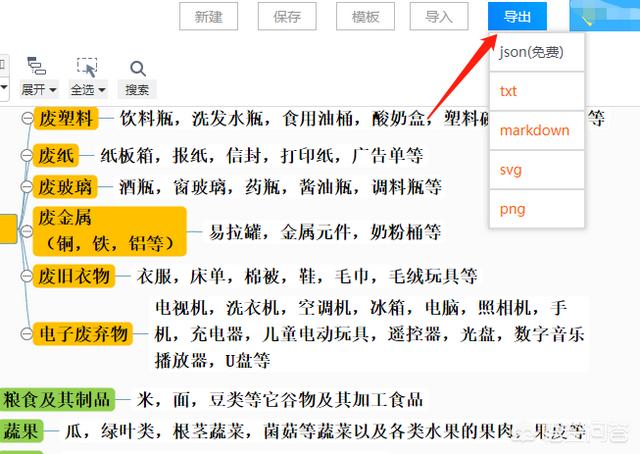
Task: Click the magnifying glass search icon
Action: point(137,67)
